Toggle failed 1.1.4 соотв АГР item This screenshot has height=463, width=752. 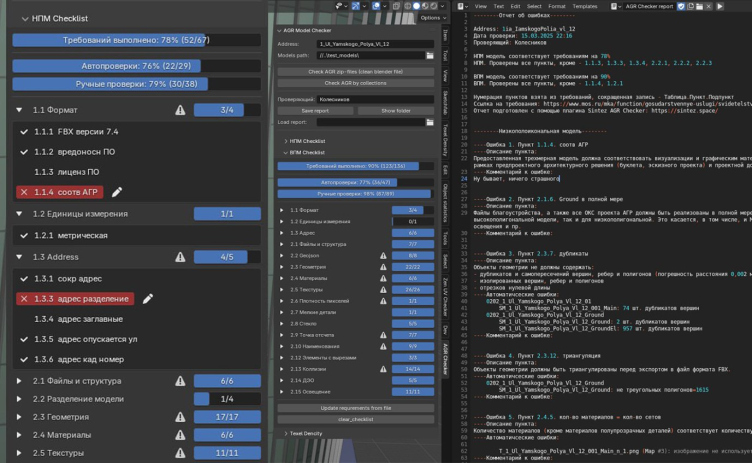point(61,191)
